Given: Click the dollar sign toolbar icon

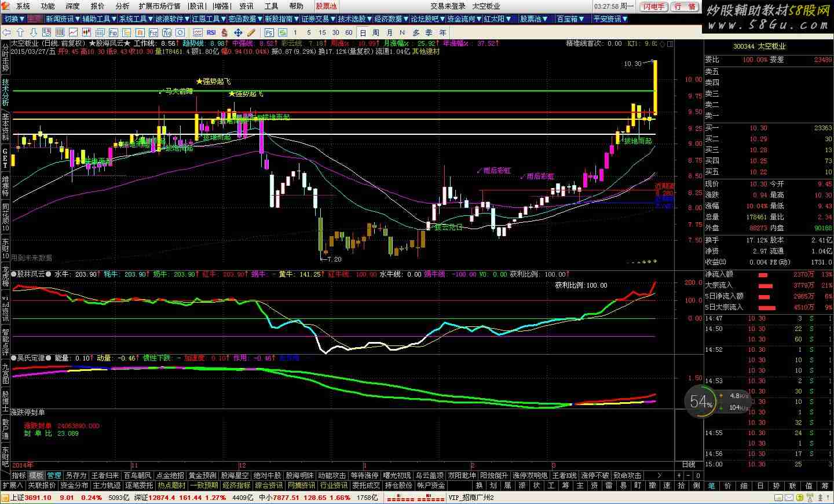Looking at the screenshot, I should pyautogui.click(x=224, y=32).
